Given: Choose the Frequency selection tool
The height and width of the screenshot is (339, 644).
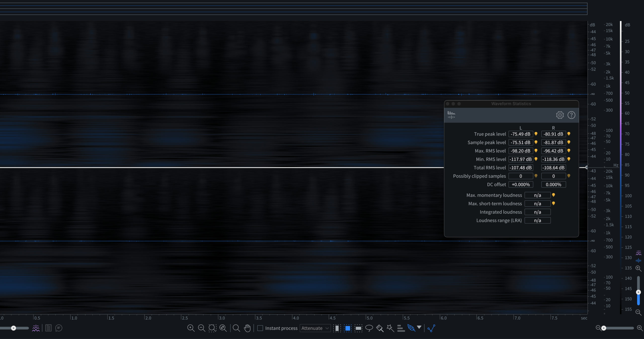Looking at the screenshot, I should pos(358,328).
